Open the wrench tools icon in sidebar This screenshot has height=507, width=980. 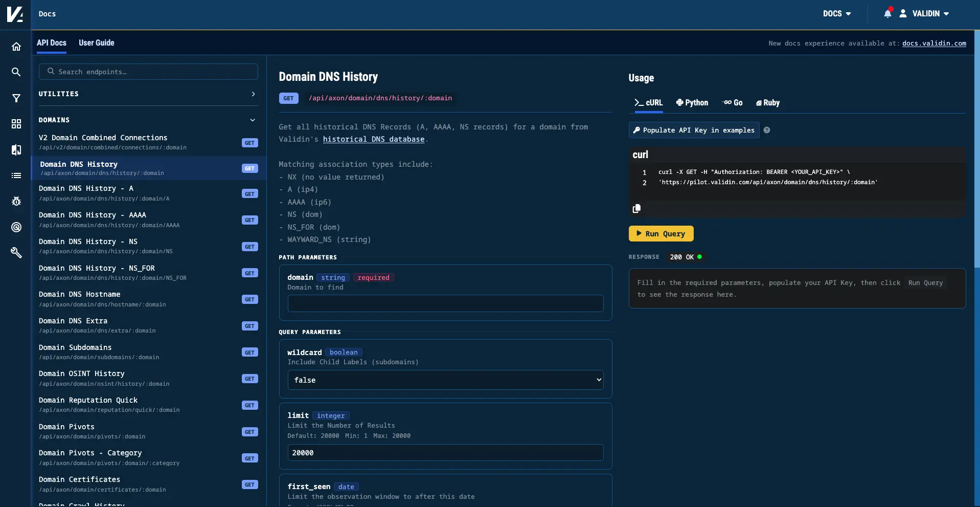tap(16, 253)
